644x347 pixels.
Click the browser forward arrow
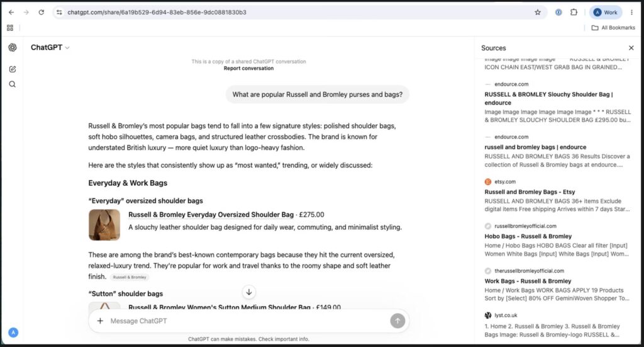[26, 13]
